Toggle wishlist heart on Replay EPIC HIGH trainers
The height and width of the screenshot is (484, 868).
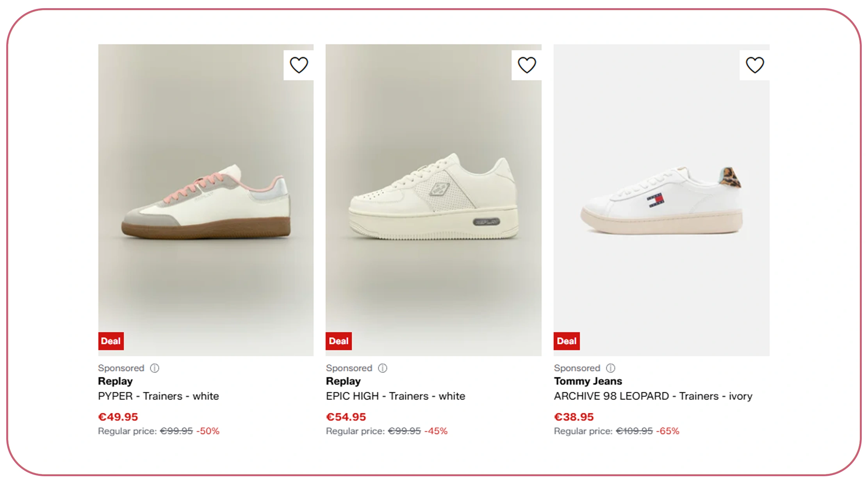tap(527, 65)
